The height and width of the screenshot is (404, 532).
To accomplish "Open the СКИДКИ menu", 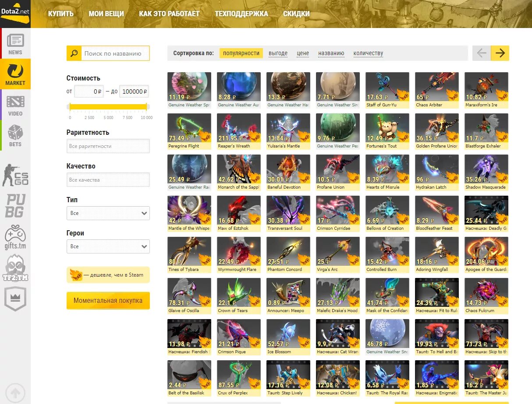I will coord(296,14).
